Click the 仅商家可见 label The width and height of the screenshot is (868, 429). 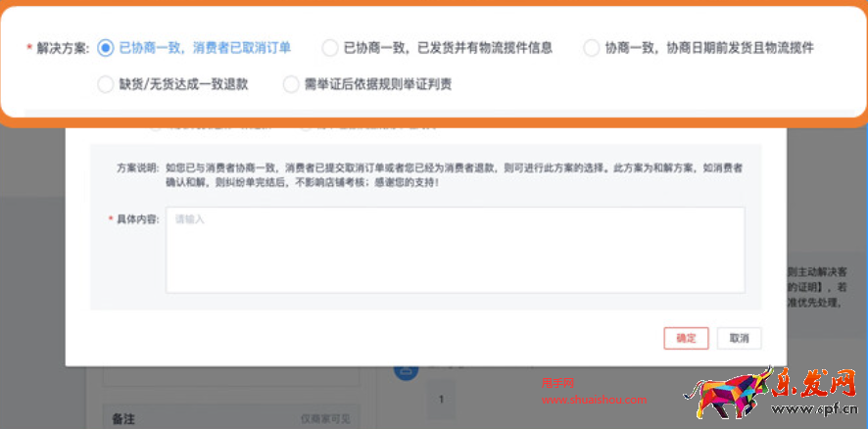[325, 419]
